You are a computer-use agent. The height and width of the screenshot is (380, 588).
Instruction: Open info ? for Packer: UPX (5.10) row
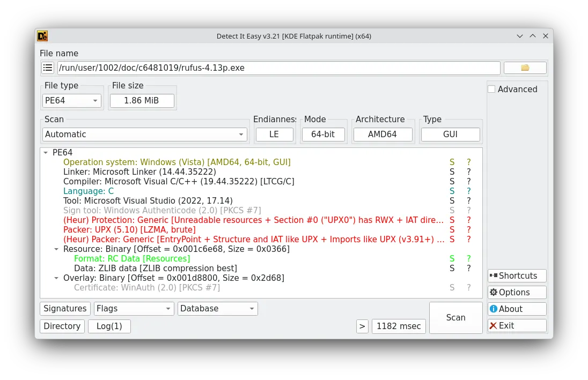pos(468,230)
